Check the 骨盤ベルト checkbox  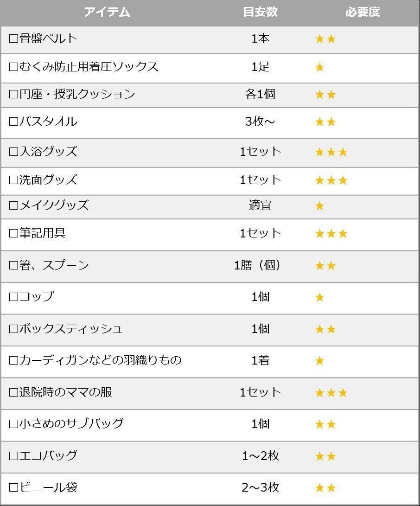tap(13, 38)
